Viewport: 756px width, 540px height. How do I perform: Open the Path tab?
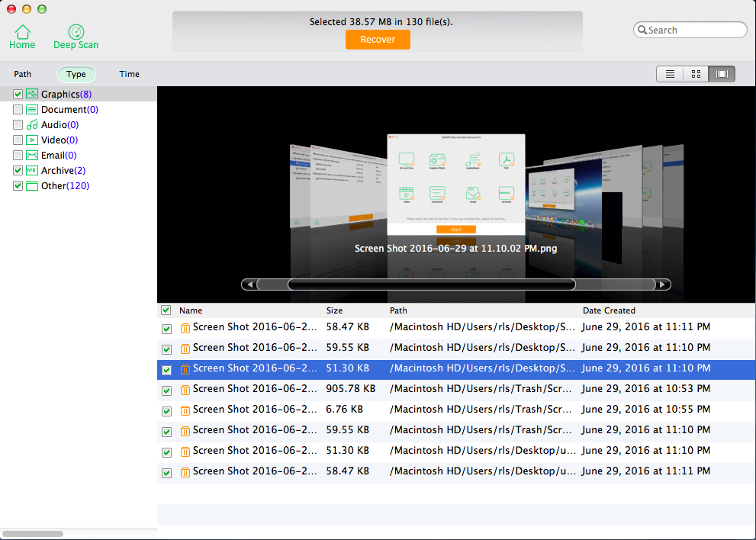click(x=23, y=74)
